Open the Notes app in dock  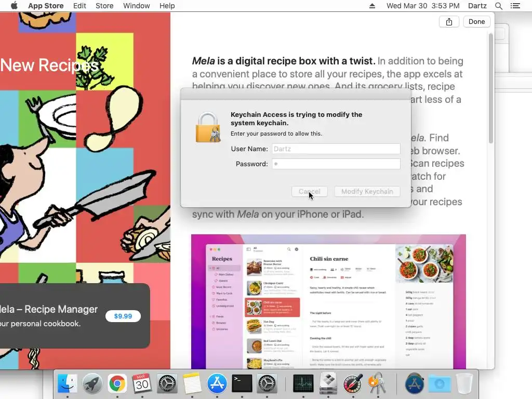coord(192,383)
